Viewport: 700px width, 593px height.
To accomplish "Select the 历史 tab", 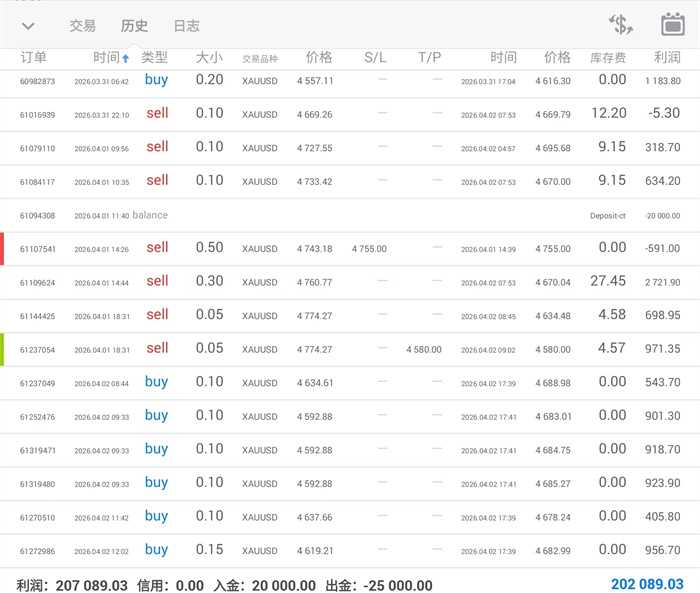I will click(x=134, y=26).
